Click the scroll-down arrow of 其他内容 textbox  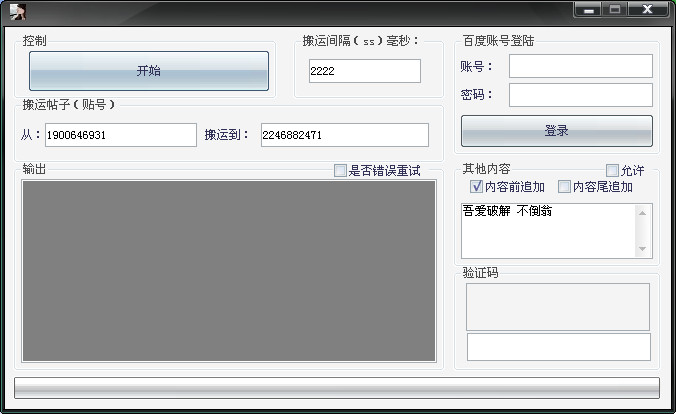tap(642, 249)
